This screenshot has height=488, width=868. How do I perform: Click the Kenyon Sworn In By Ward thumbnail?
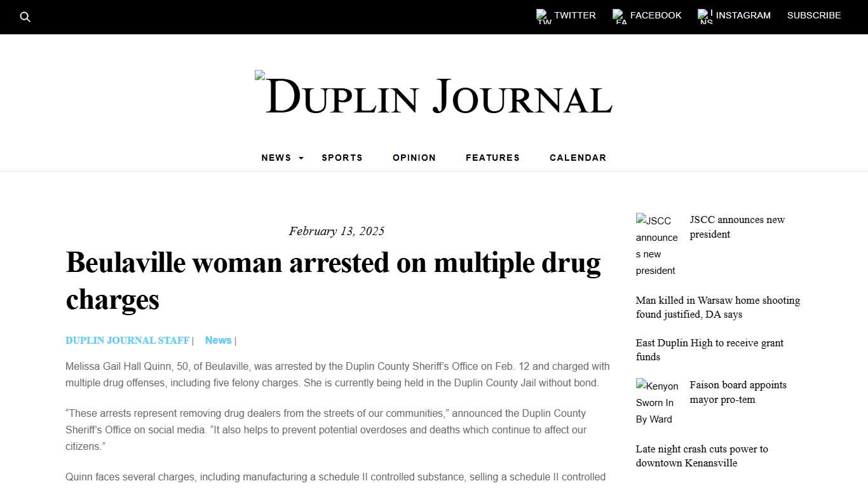point(657,402)
